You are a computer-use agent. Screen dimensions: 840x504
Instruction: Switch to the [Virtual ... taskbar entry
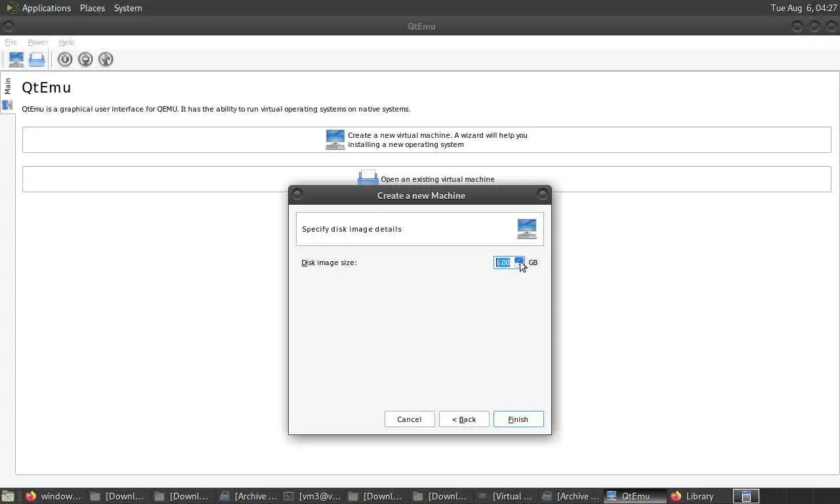point(505,496)
